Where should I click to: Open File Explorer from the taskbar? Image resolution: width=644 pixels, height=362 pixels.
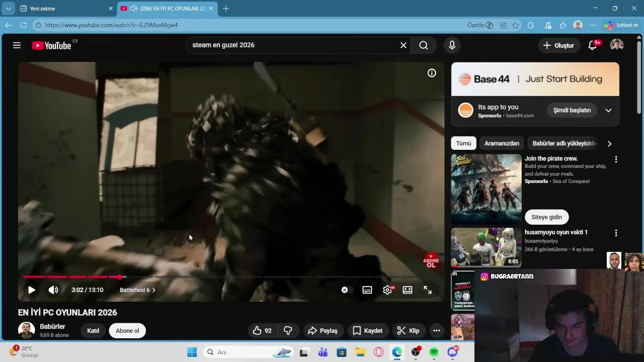360,352
